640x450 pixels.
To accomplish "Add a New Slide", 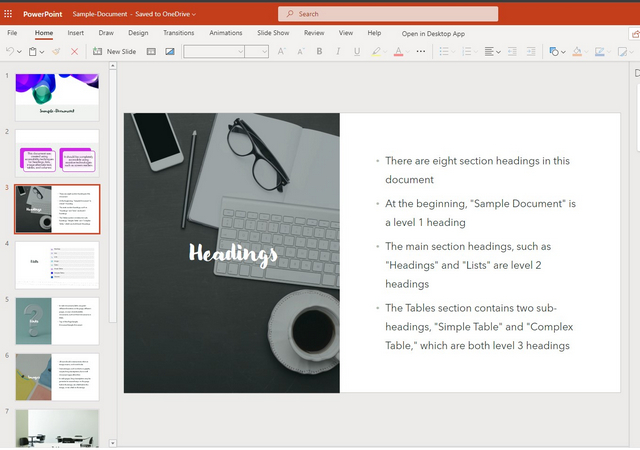I will click(115, 51).
